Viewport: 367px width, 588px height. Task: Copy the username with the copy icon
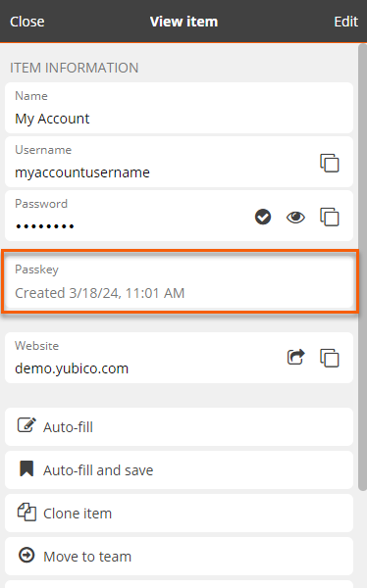click(x=330, y=163)
